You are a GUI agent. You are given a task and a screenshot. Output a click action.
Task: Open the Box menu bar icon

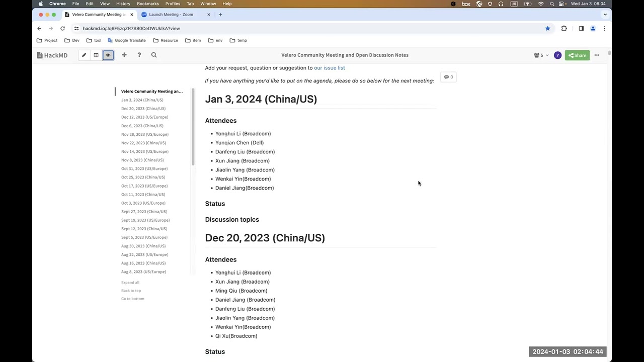pos(466,4)
